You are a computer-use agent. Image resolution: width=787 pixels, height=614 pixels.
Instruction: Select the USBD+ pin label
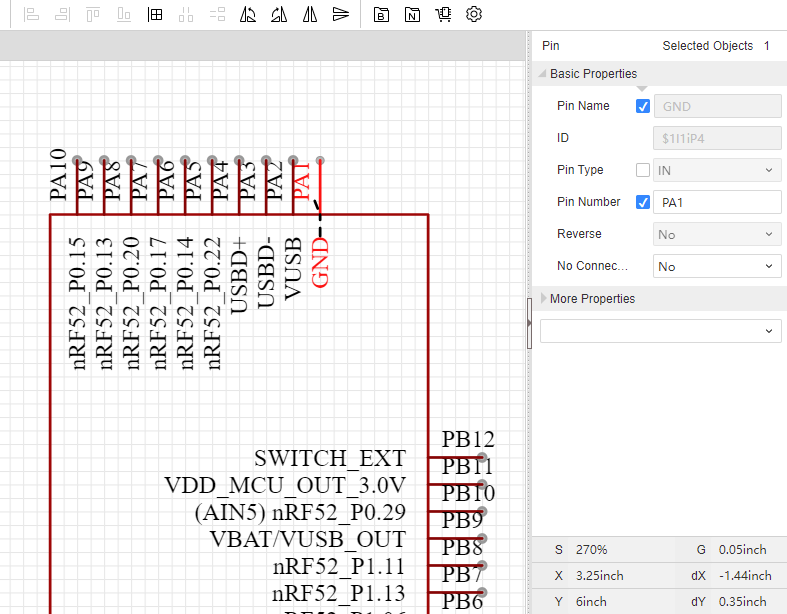(239, 276)
